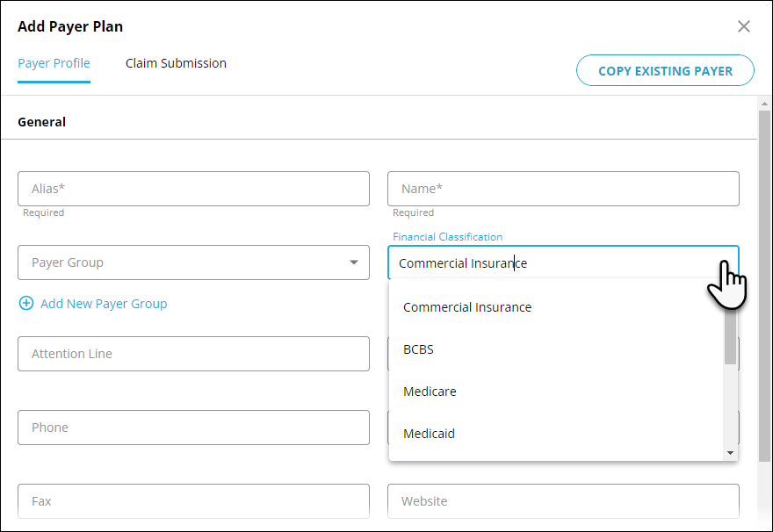Viewport: 773px width, 532px height.
Task: Click the dialog scrollbar up arrow
Action: pos(764,104)
